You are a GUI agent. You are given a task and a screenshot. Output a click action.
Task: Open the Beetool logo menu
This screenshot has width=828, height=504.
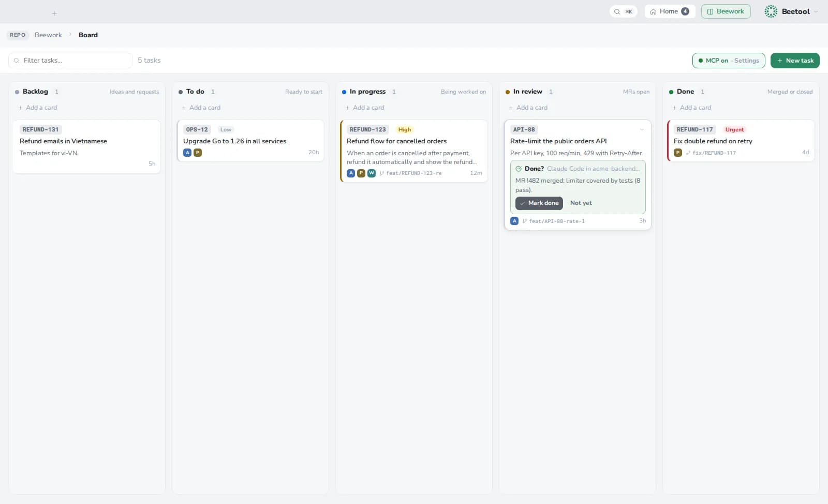coord(771,11)
